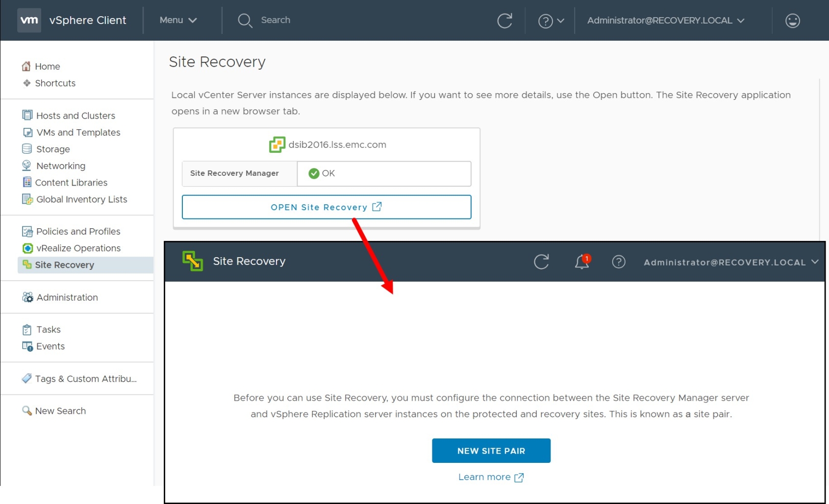
Task: Expand Administrator@RECOVERY.LOCAL menu in Site Recovery
Action: click(731, 262)
